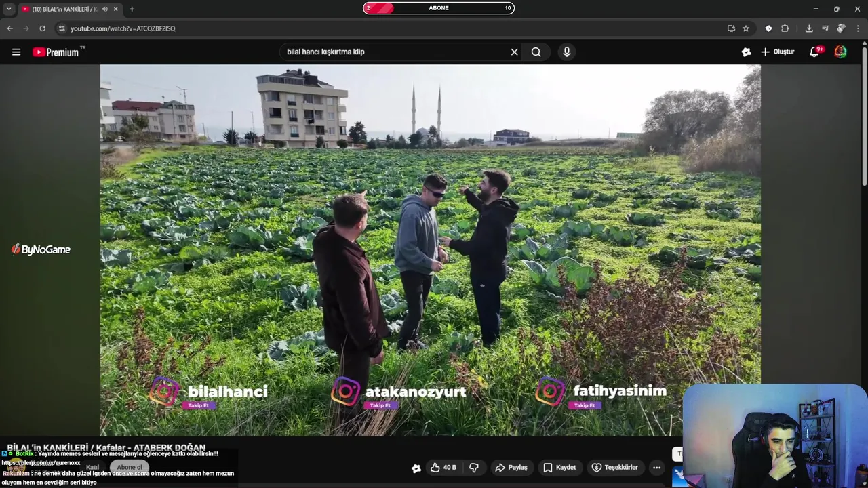Screen dimensions: 868x488
Task: Open the notifications bell
Action: tap(816, 52)
